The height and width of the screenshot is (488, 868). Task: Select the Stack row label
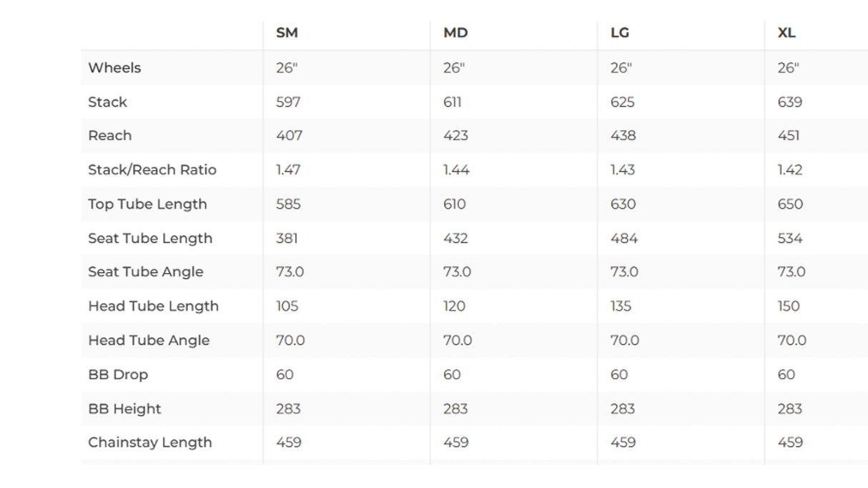[x=107, y=102]
